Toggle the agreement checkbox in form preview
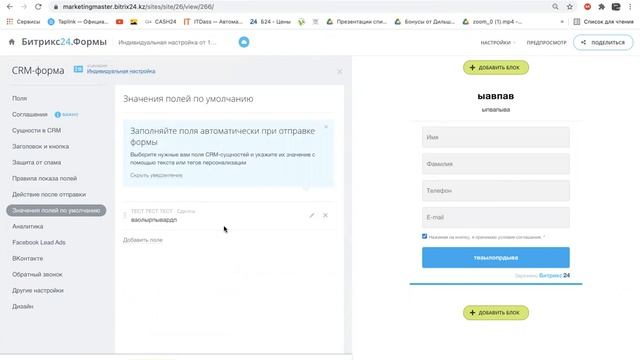The image size is (640, 360). pos(424,236)
